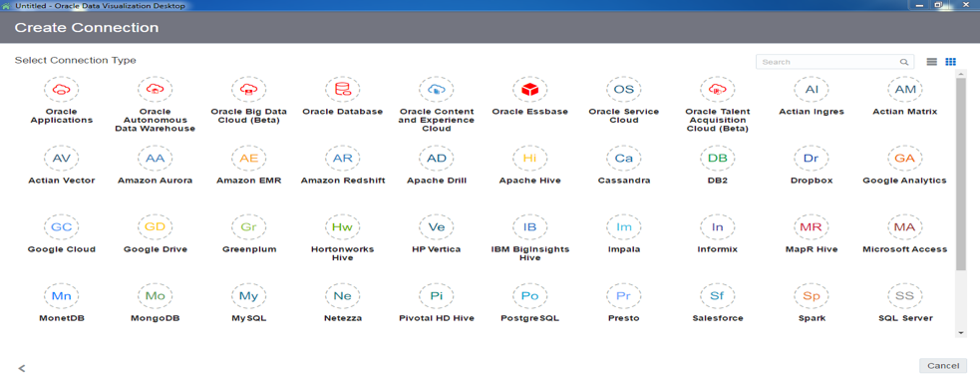Image resolution: width=980 pixels, height=382 pixels.
Task: Select the Amazon Redshift AR icon
Action: point(343,159)
